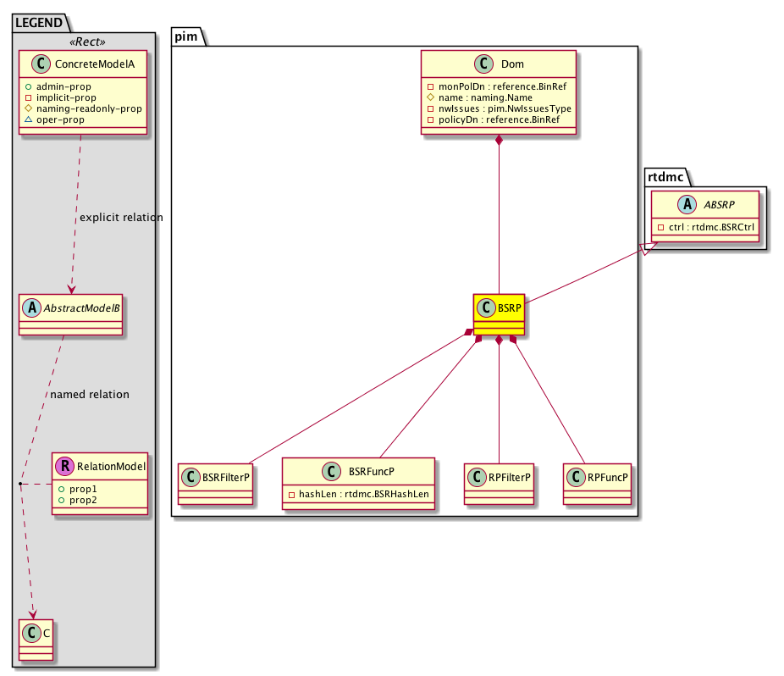Viewport: 784px width, 676px height.
Task: Select the pink RelationModel R icon
Action: tap(64, 465)
